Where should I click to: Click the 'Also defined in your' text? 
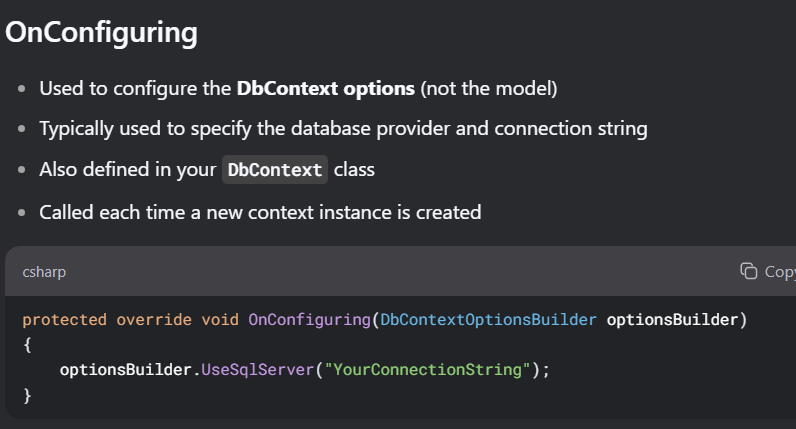(x=128, y=170)
